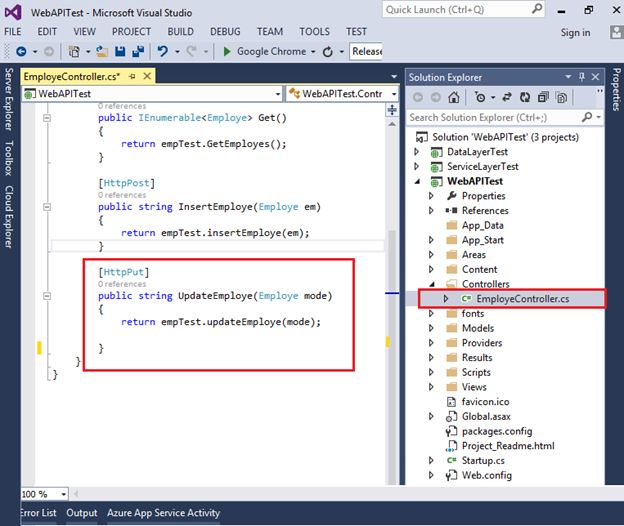Collapse the UpdateEmploye method outline box
The image size is (624, 526).
pyautogui.click(x=49, y=296)
